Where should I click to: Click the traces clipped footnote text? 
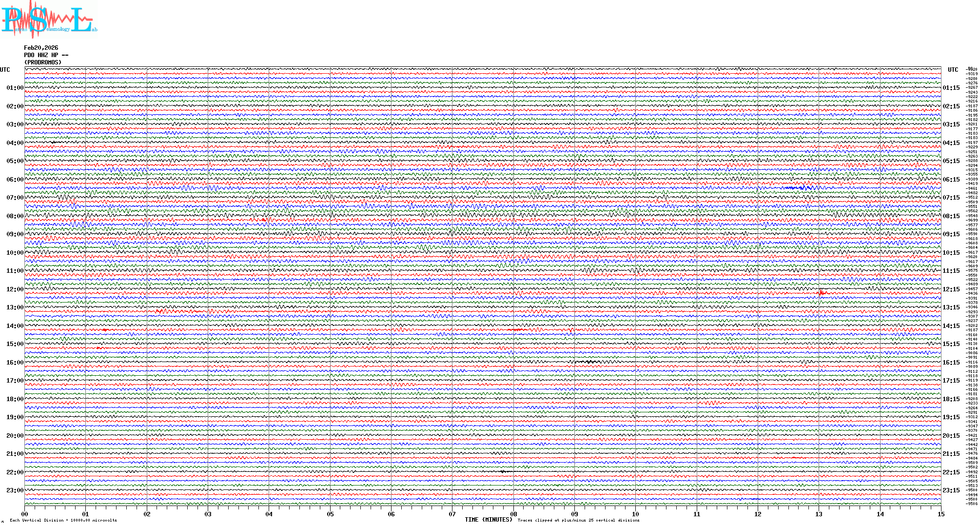click(578, 520)
